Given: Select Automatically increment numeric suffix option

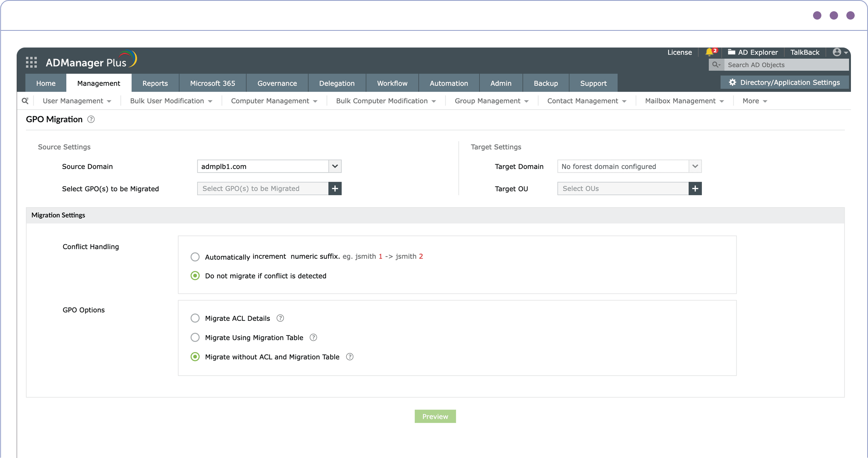Looking at the screenshot, I should 195,257.
